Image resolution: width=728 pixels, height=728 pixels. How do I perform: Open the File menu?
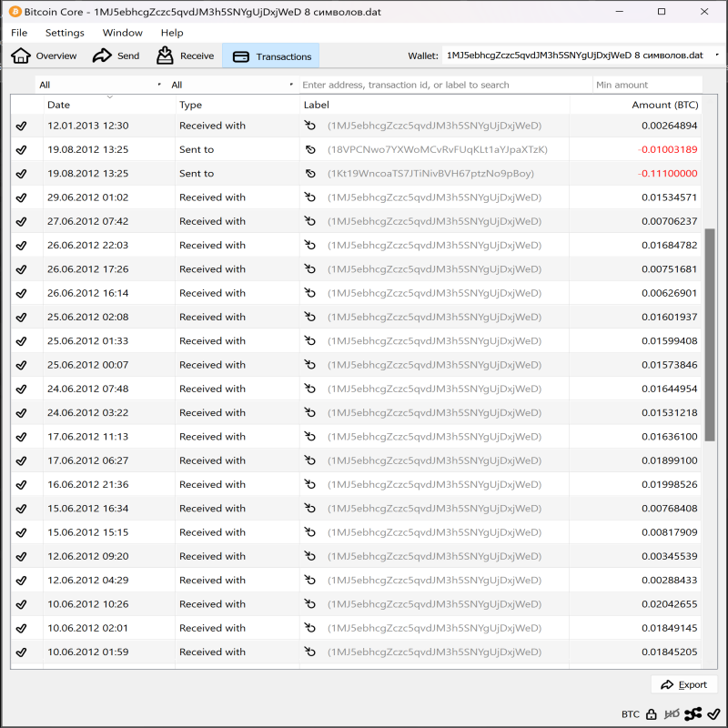coord(19,33)
